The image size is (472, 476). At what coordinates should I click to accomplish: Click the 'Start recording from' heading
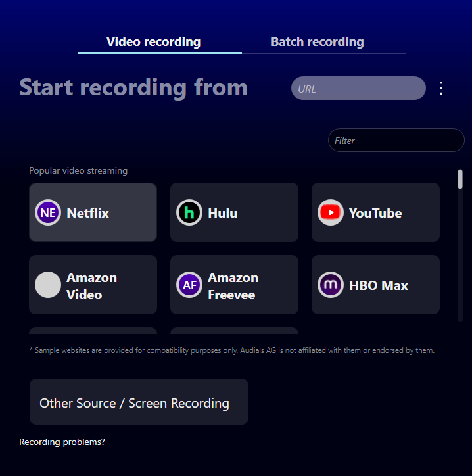pyautogui.click(x=134, y=87)
